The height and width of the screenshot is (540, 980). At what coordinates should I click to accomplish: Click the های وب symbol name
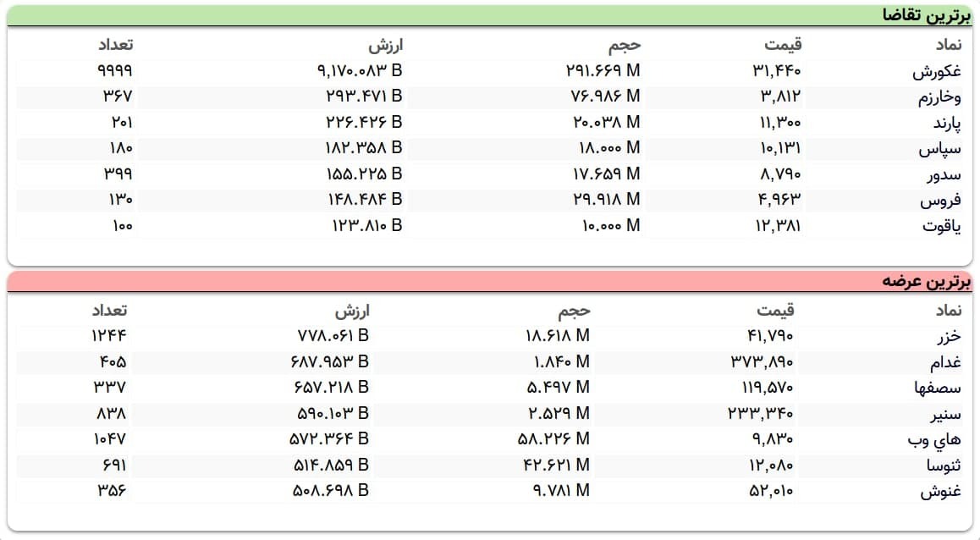(x=933, y=439)
